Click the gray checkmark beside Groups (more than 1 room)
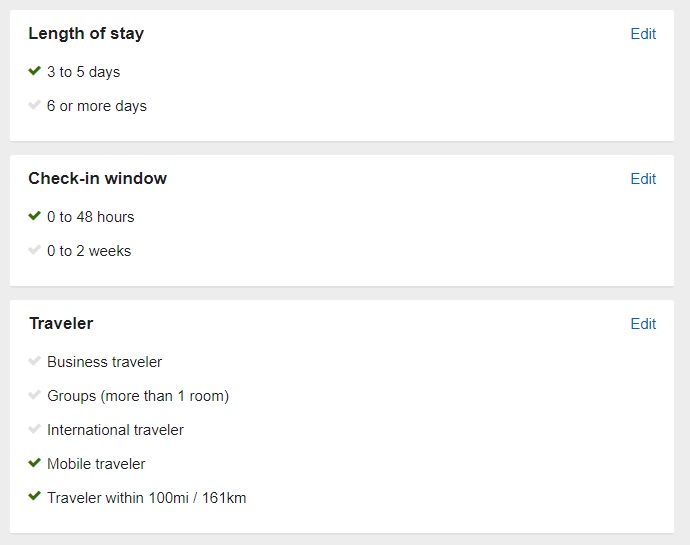 34,394
